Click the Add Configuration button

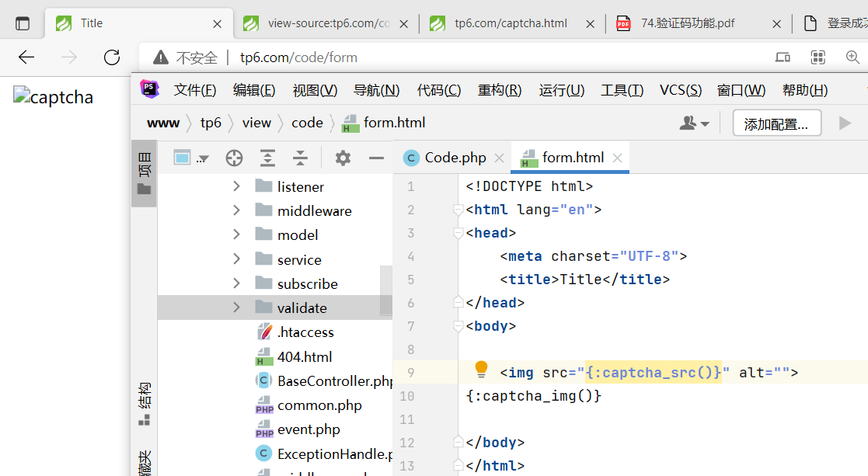pos(776,123)
